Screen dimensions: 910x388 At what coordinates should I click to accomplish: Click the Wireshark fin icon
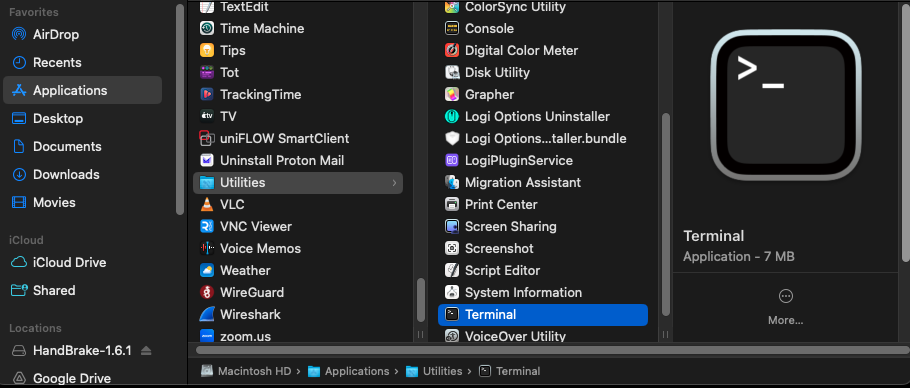coord(207,314)
